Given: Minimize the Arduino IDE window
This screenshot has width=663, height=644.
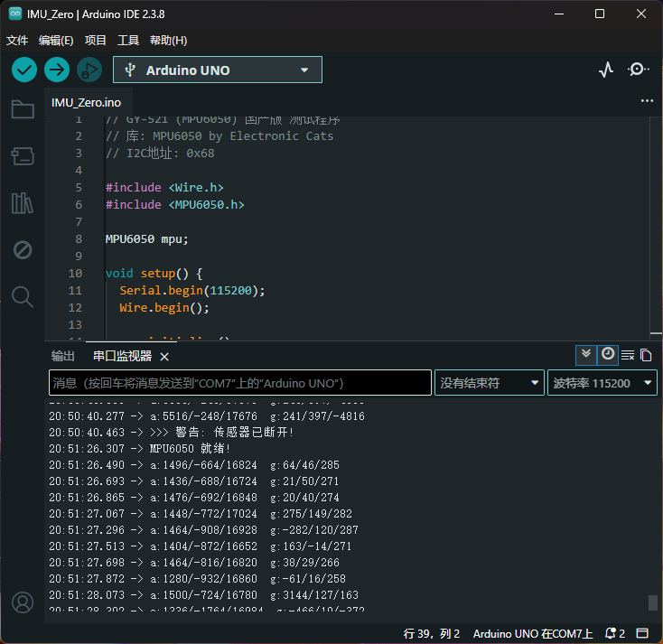Looking at the screenshot, I should [x=559, y=14].
